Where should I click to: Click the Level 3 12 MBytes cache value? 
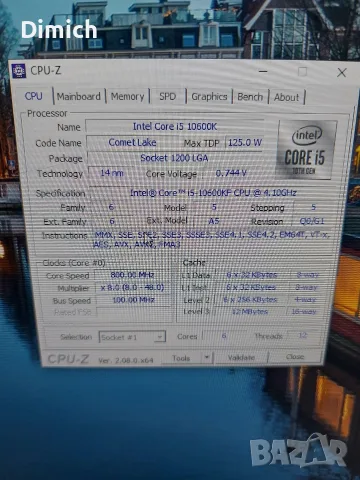(x=250, y=311)
